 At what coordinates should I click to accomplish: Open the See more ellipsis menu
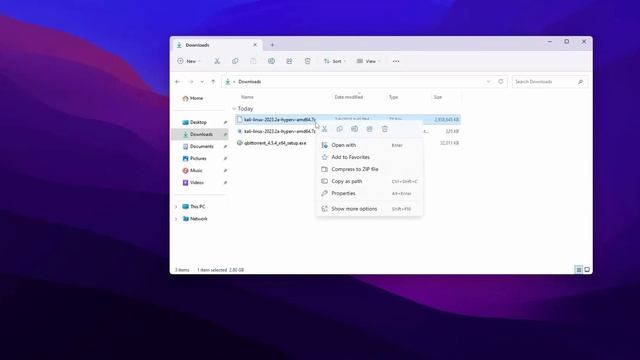(396, 61)
